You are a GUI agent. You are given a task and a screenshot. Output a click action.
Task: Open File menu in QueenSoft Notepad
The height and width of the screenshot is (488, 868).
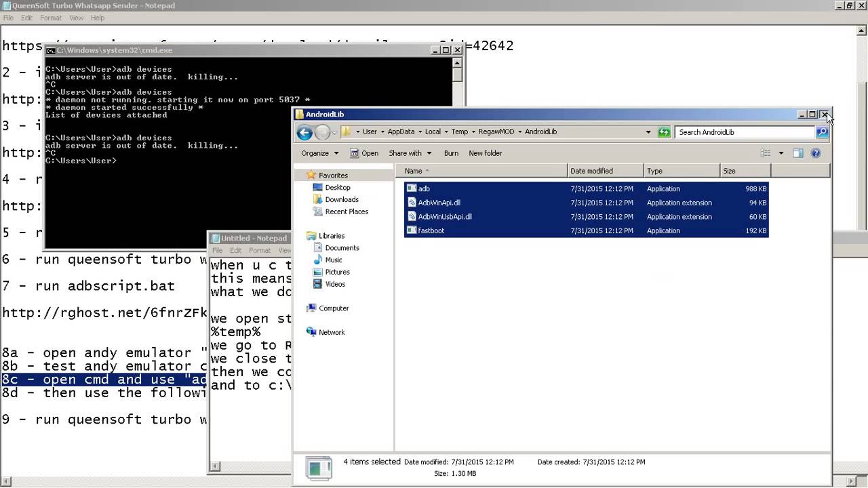pos(8,18)
